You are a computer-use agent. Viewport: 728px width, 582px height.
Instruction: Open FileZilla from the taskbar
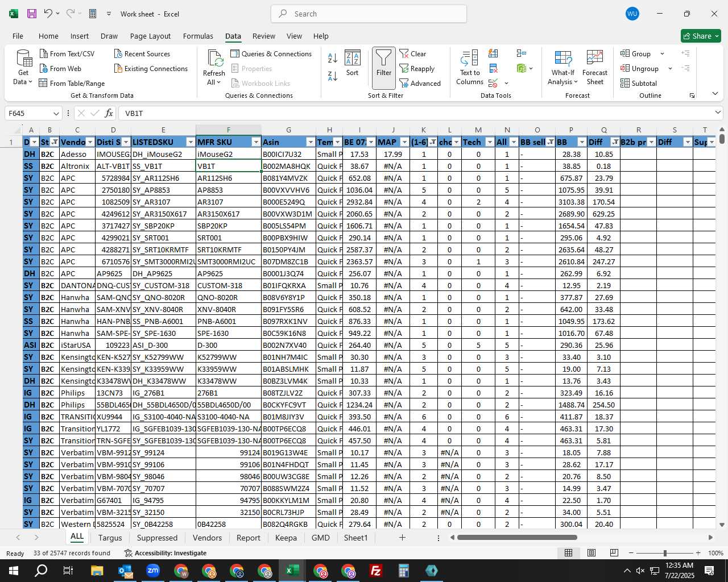pos(375,571)
